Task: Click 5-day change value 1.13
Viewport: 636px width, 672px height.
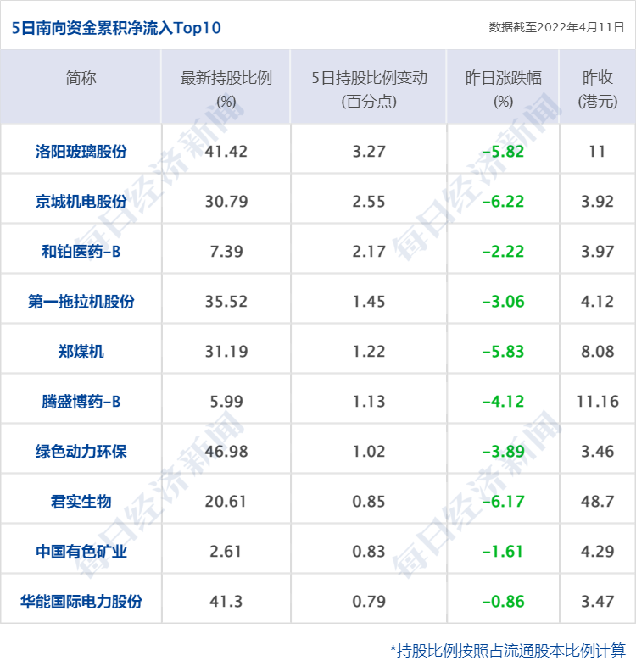Action: (x=369, y=402)
